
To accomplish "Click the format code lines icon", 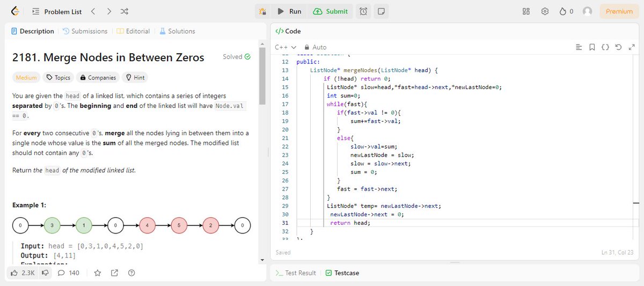I will click(579, 47).
